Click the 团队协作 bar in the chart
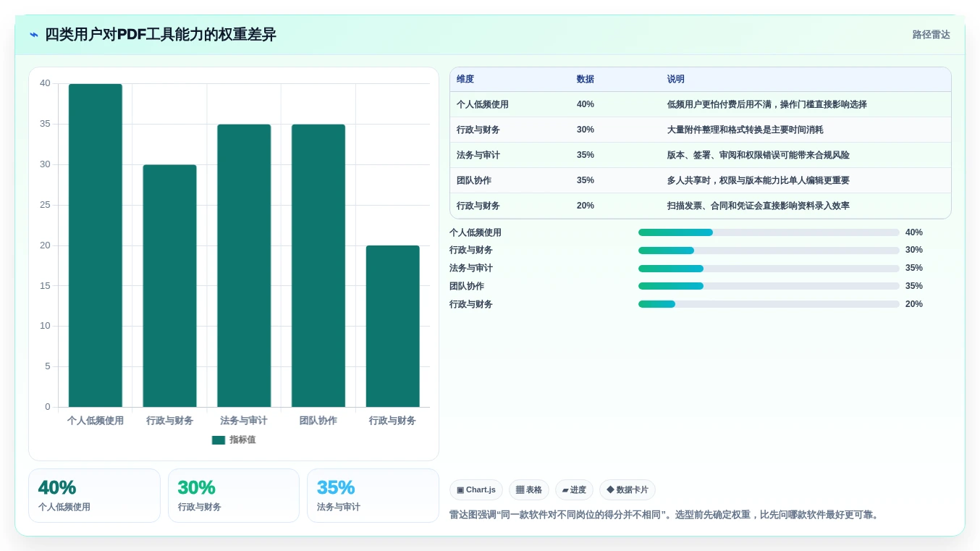 (x=318, y=266)
